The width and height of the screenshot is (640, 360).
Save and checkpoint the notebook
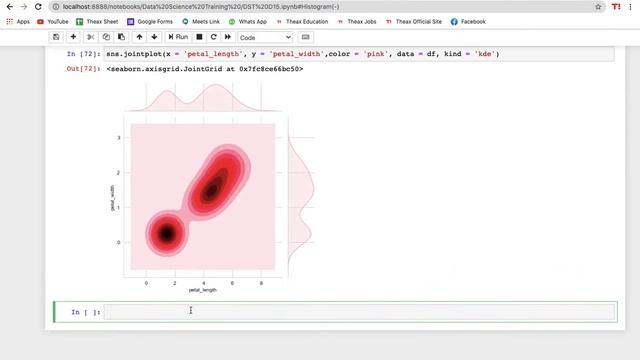56,37
